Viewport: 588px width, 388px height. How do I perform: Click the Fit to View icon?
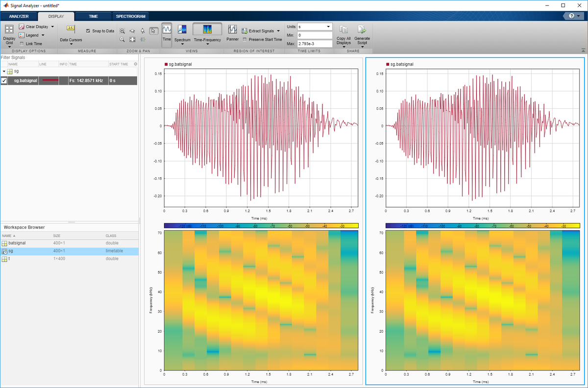tap(132, 39)
